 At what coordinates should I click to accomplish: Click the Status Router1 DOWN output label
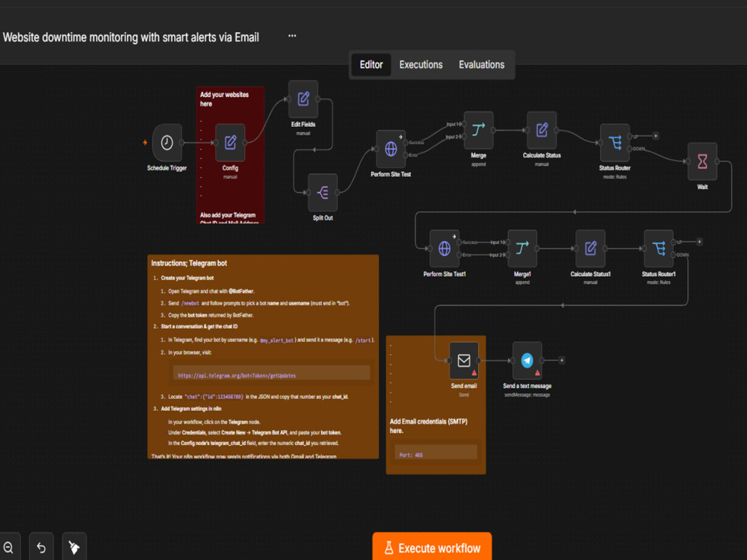point(682,255)
